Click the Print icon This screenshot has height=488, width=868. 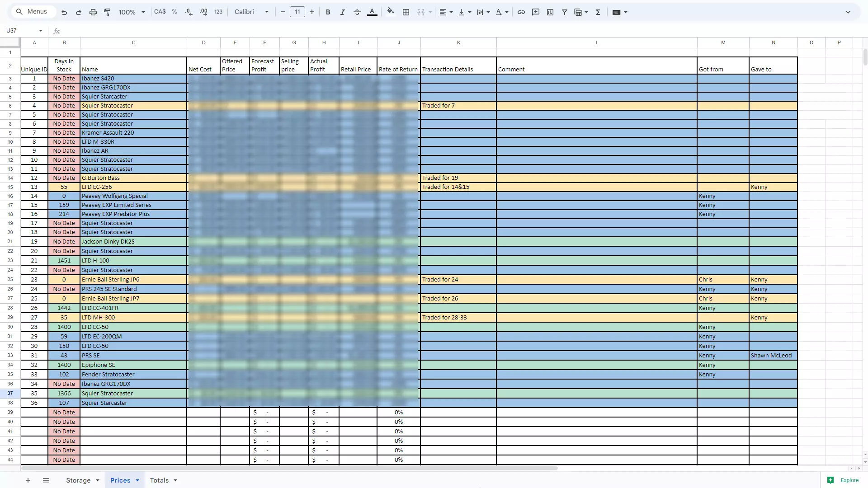[93, 12]
